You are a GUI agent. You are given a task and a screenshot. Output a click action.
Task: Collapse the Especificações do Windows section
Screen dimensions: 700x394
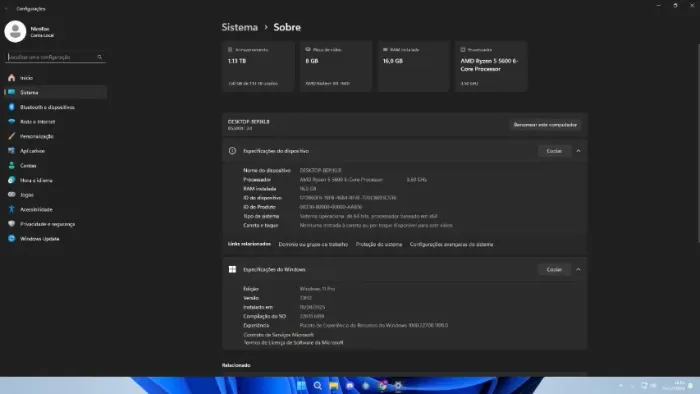578,270
